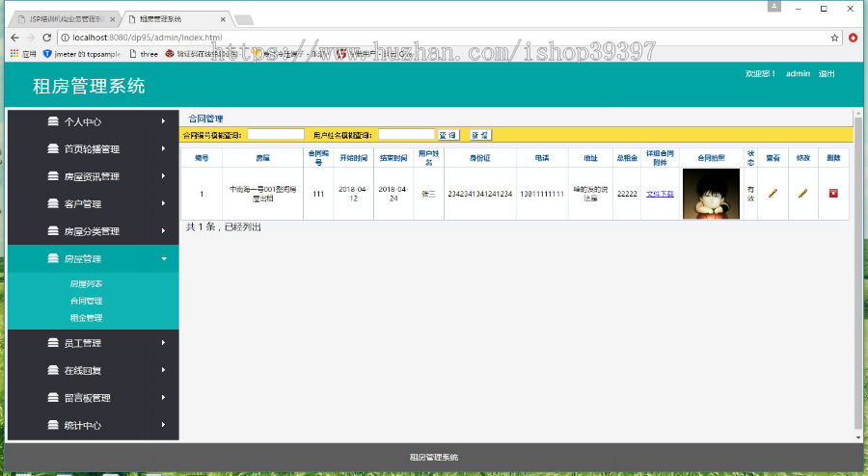Expand the 员工管理 menu arrow
868x476 pixels.
[163, 343]
